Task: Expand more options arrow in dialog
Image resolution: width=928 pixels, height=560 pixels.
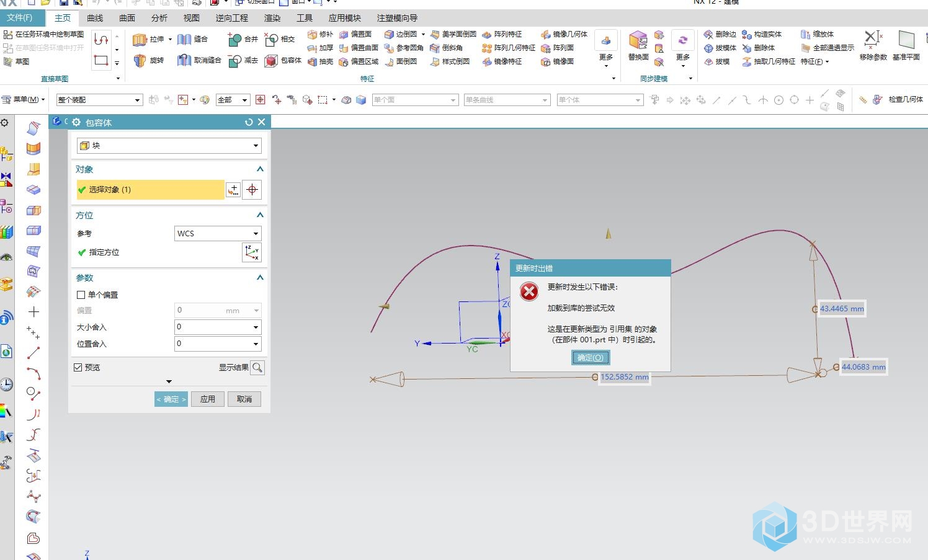Action: pyautogui.click(x=169, y=382)
